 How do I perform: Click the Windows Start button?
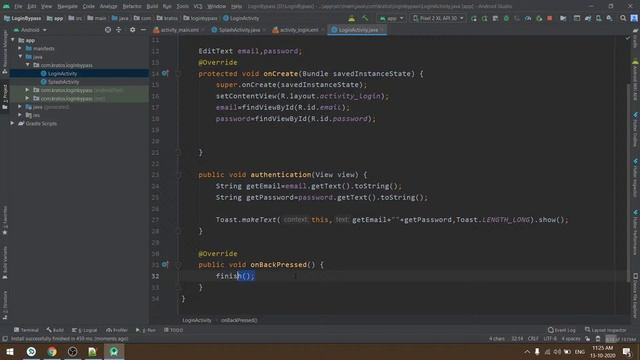pyautogui.click(x=10, y=351)
